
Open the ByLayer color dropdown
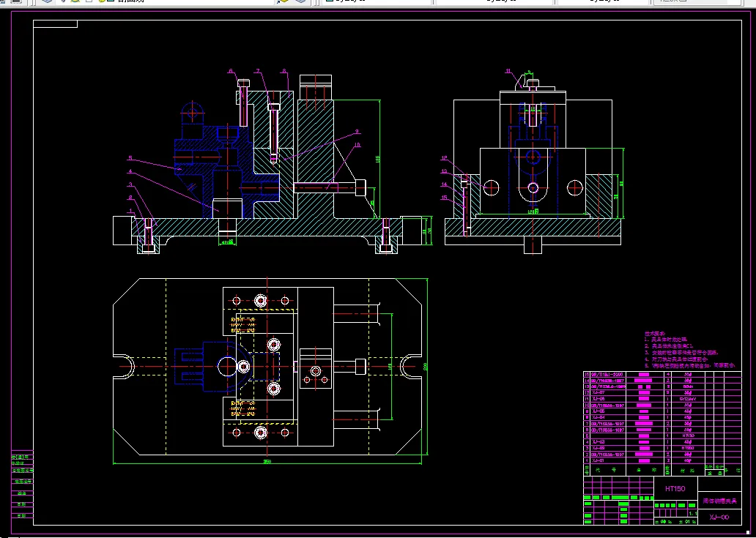(376, 1)
